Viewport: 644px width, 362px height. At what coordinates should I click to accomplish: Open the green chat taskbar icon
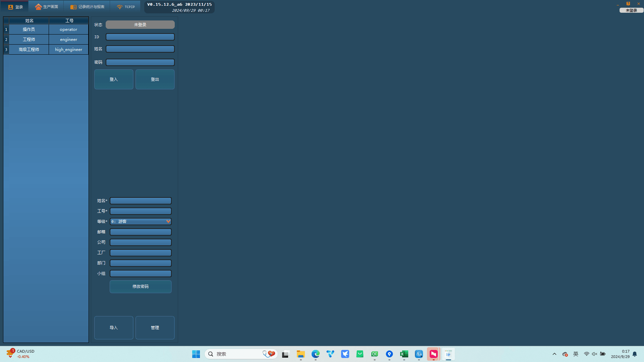point(360,354)
